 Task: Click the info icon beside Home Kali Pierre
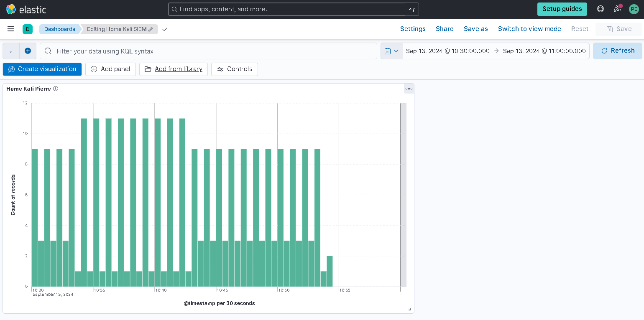click(x=56, y=89)
